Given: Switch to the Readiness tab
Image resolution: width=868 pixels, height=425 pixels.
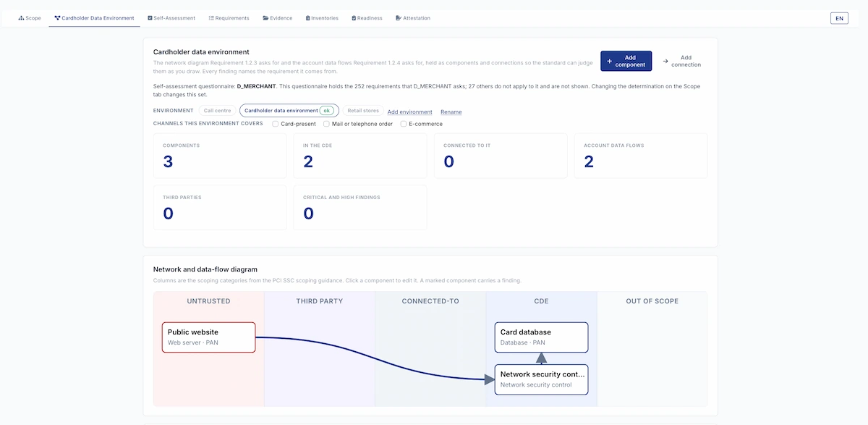Looking at the screenshot, I should [x=367, y=18].
